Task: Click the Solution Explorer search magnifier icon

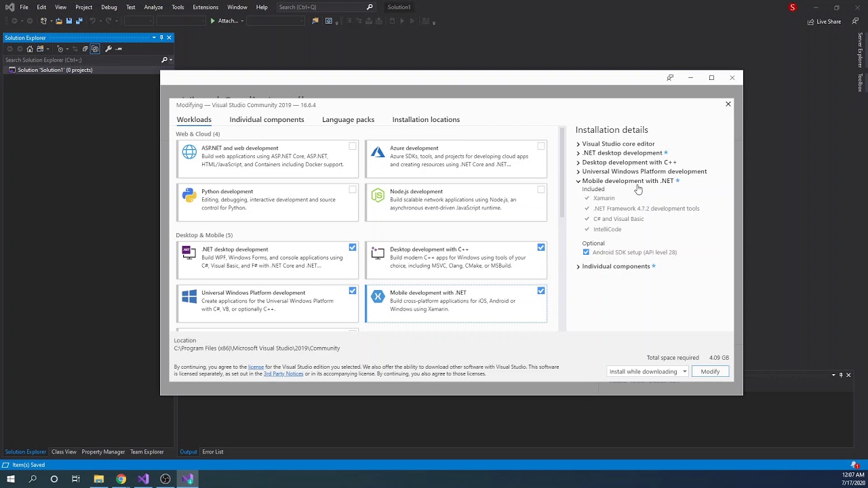Action: click(164, 60)
